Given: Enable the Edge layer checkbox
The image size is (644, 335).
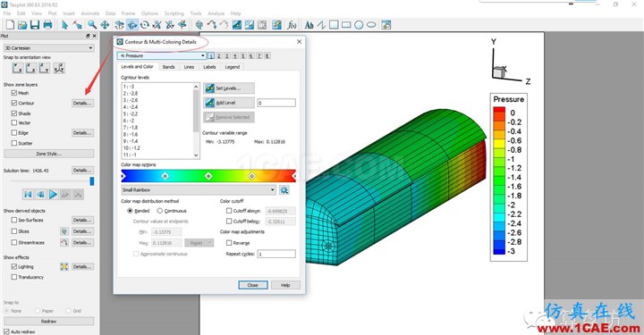Looking at the screenshot, I should [x=14, y=133].
